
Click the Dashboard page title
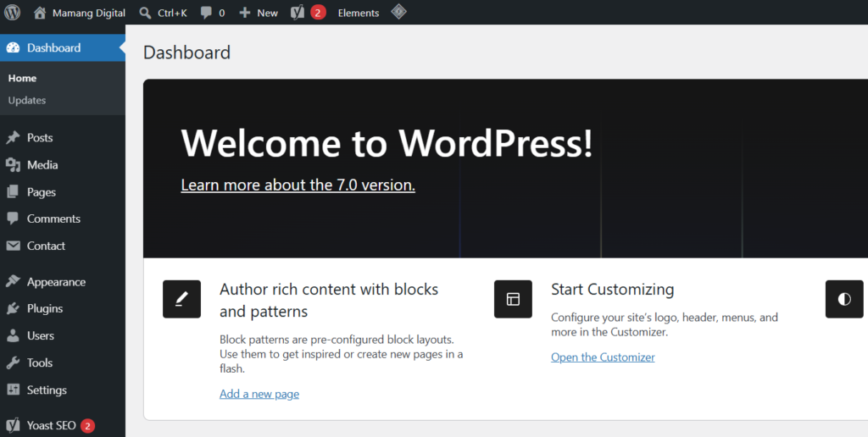(186, 53)
